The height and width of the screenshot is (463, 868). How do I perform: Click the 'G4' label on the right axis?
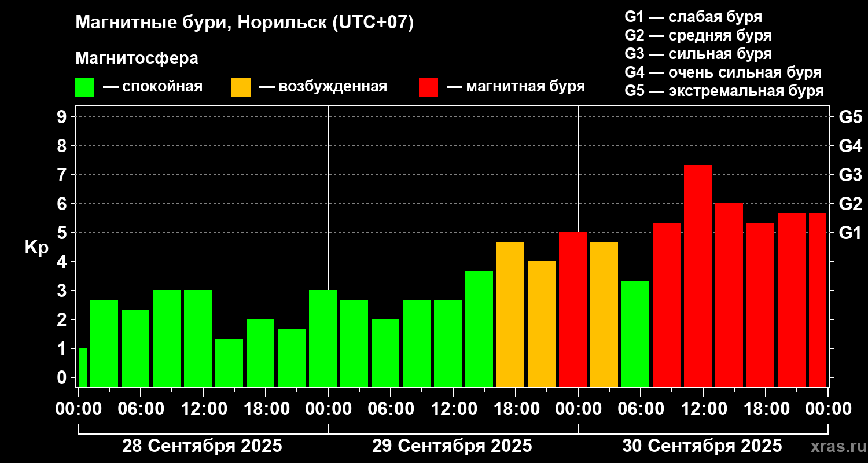point(850,146)
